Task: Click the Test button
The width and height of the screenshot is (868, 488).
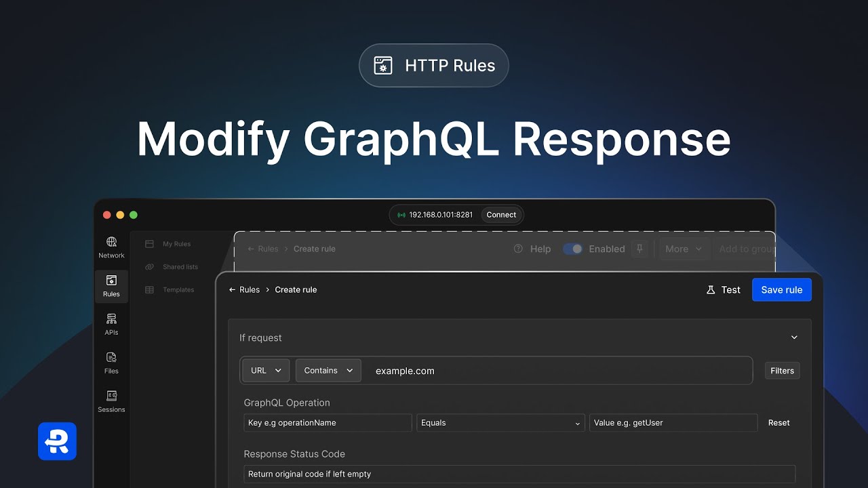Action: click(x=724, y=289)
